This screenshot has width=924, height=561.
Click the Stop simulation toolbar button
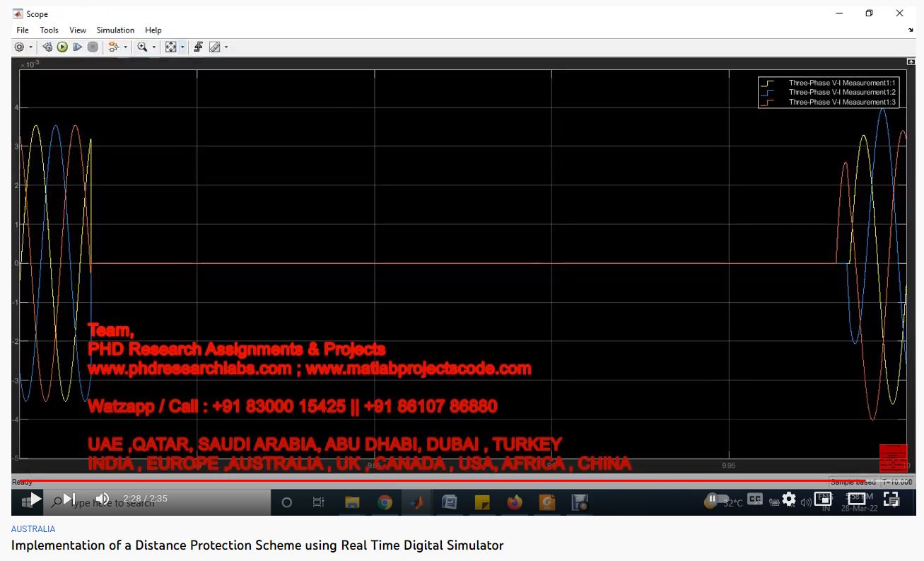click(x=93, y=47)
